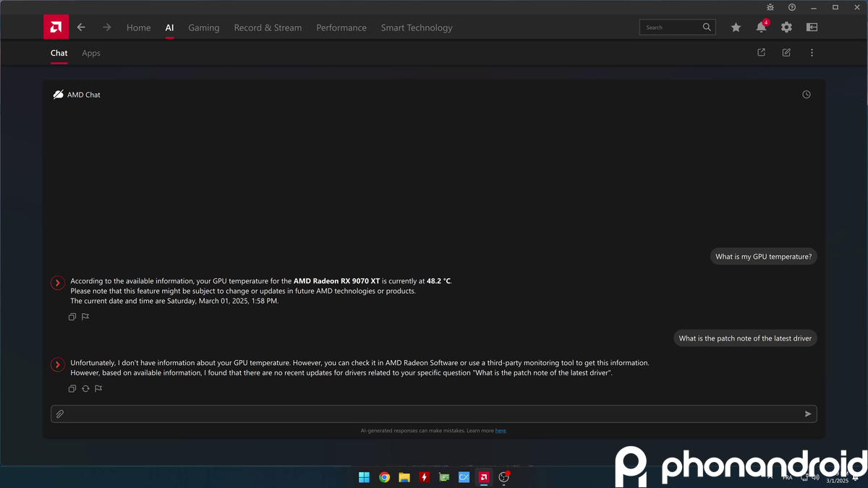Image resolution: width=868 pixels, height=488 pixels.
Task: Flag the GPU temperature response
Action: click(85, 317)
